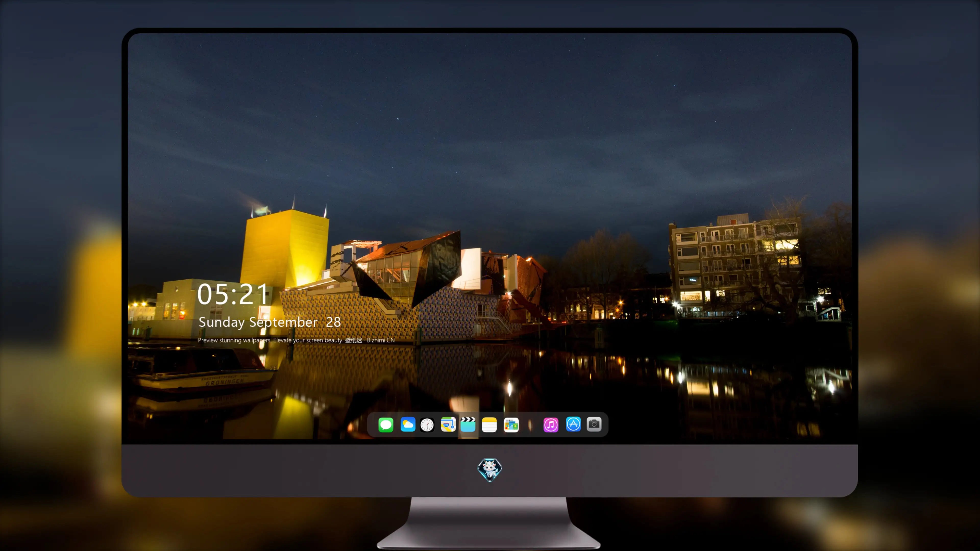Launch the pink iTunes Store app
This screenshot has width=980, height=551.
point(551,425)
